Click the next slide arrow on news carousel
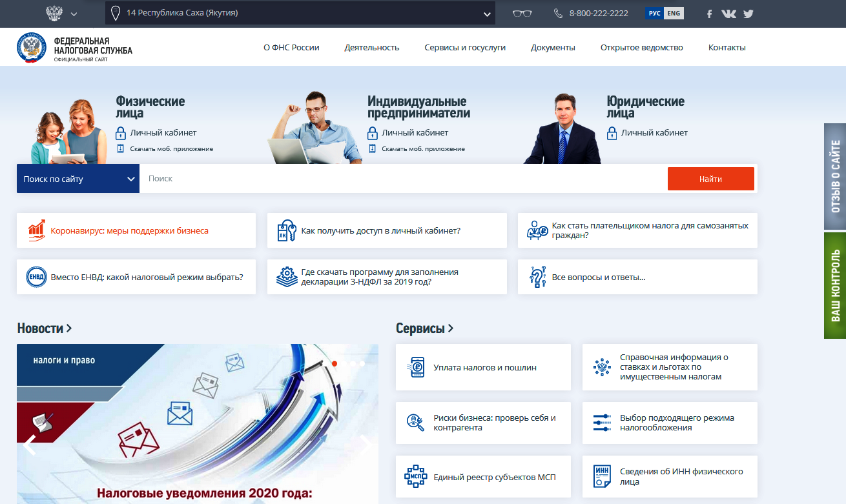Screen dimensions: 846x504 click(366, 445)
